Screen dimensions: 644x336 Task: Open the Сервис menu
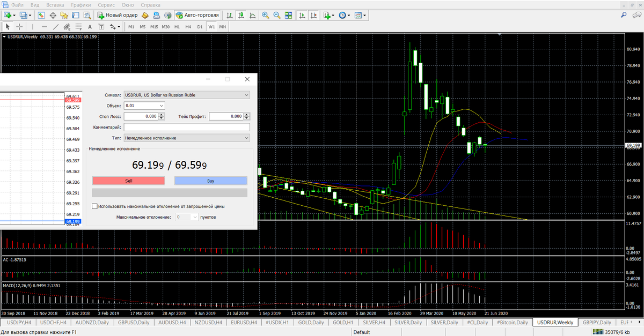click(x=106, y=4)
